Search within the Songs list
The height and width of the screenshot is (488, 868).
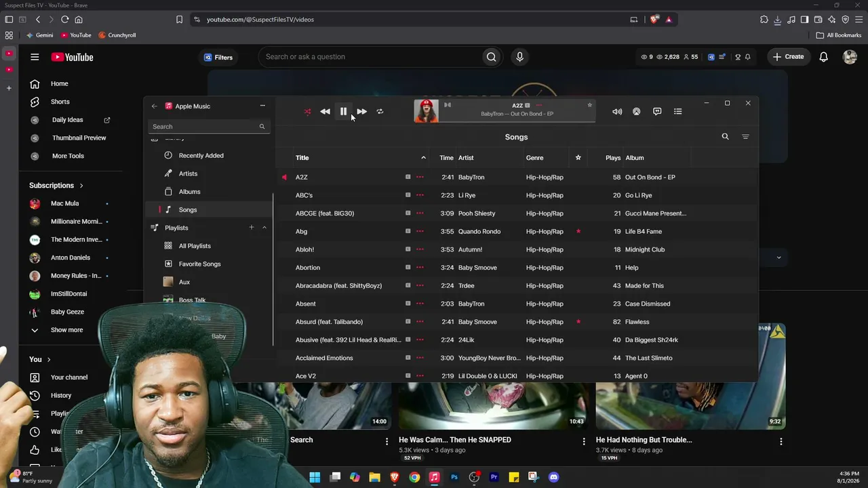725,137
